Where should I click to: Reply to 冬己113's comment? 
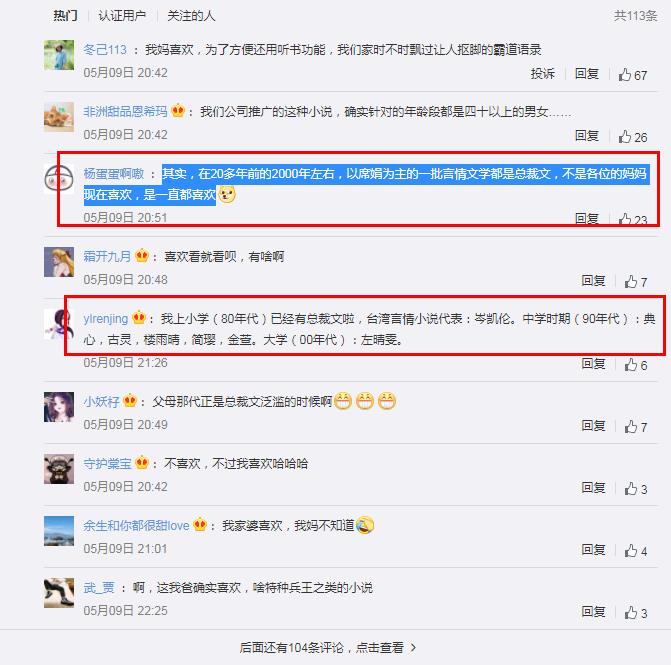point(587,74)
